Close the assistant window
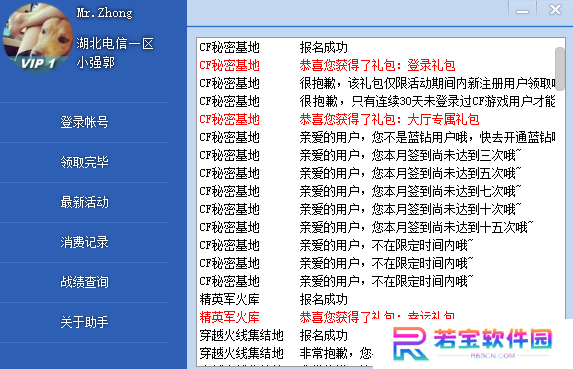Viewport: 573px width, 369px height. (555, 9)
